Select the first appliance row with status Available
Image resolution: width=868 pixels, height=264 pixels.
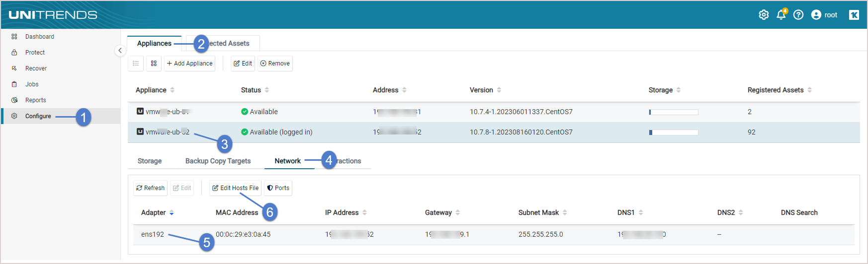pyautogui.click(x=494, y=112)
